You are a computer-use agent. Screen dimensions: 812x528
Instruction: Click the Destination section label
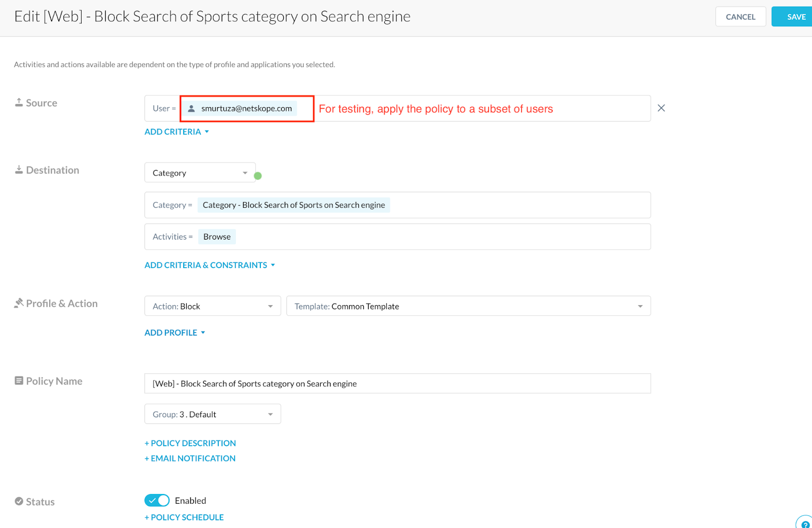coord(53,170)
